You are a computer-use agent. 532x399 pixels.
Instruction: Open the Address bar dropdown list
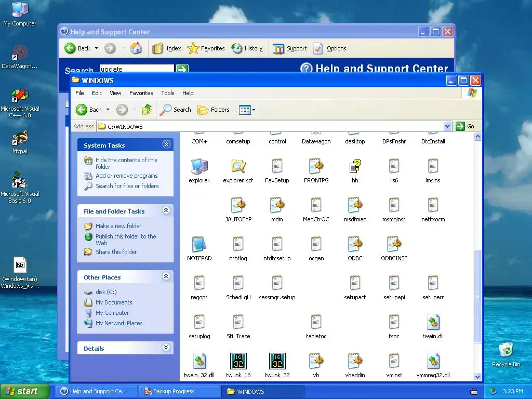click(x=447, y=126)
